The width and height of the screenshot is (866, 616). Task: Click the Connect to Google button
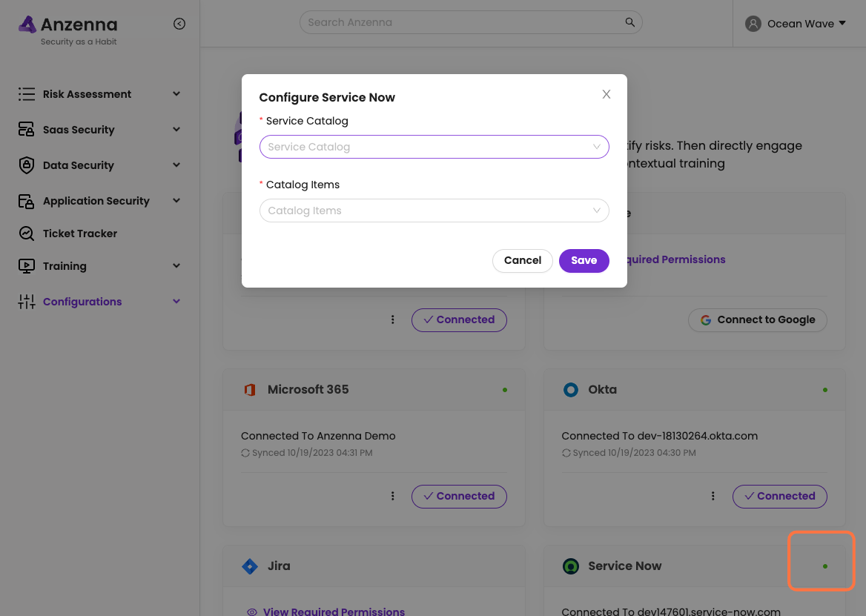click(757, 320)
